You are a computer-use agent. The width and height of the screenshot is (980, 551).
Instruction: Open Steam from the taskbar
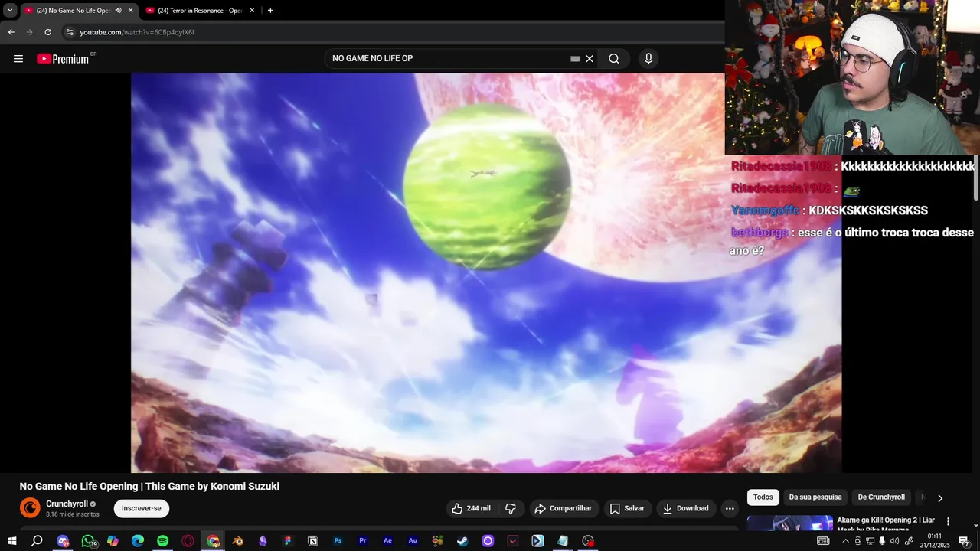[x=462, y=541]
